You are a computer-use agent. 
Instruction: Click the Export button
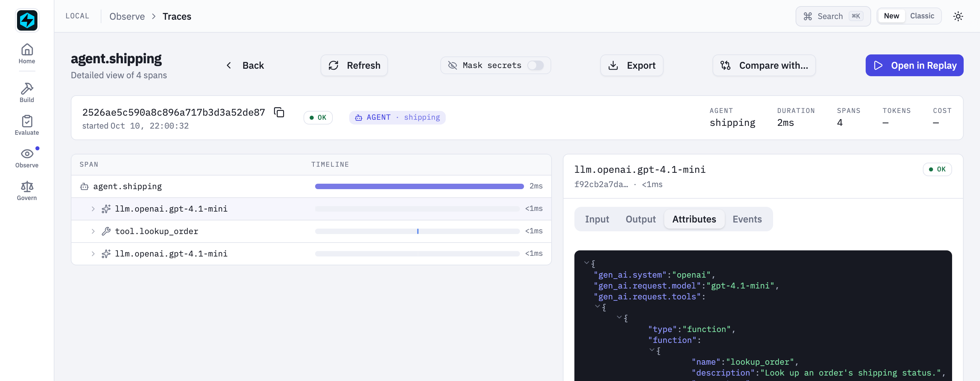[632, 66]
